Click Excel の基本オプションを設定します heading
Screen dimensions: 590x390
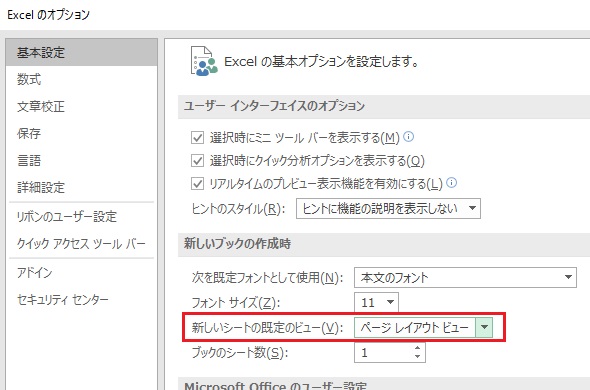click(321, 61)
